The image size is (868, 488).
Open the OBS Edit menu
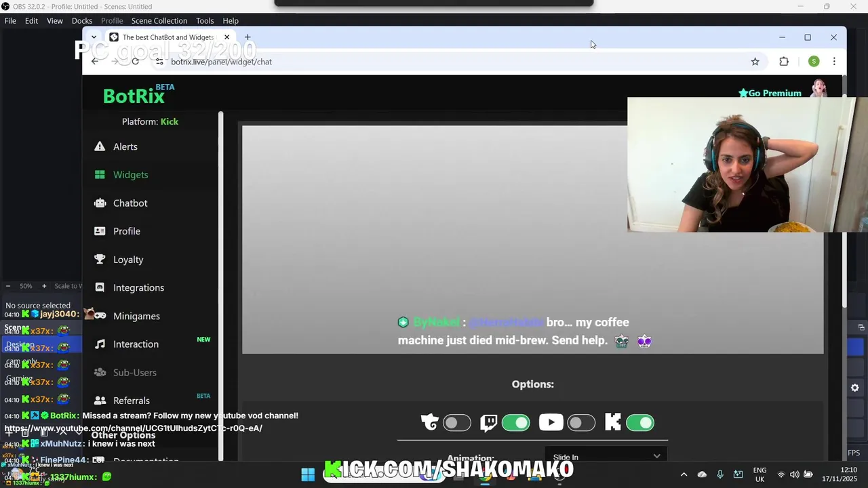(31, 21)
